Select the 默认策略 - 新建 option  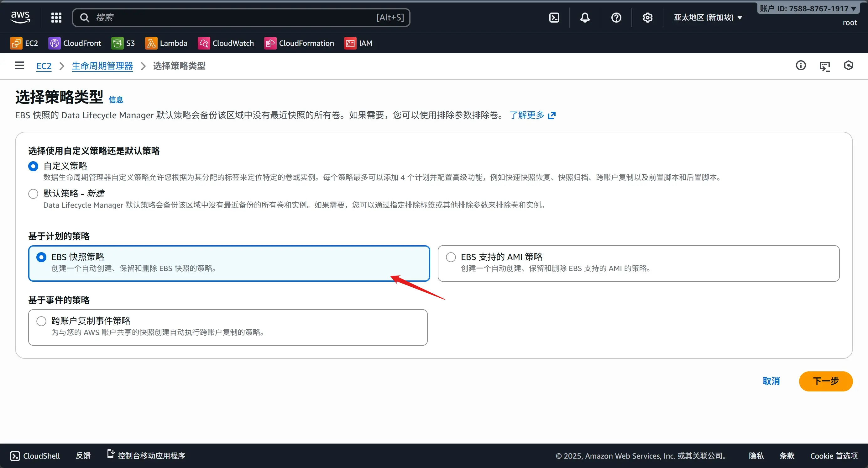(33, 194)
